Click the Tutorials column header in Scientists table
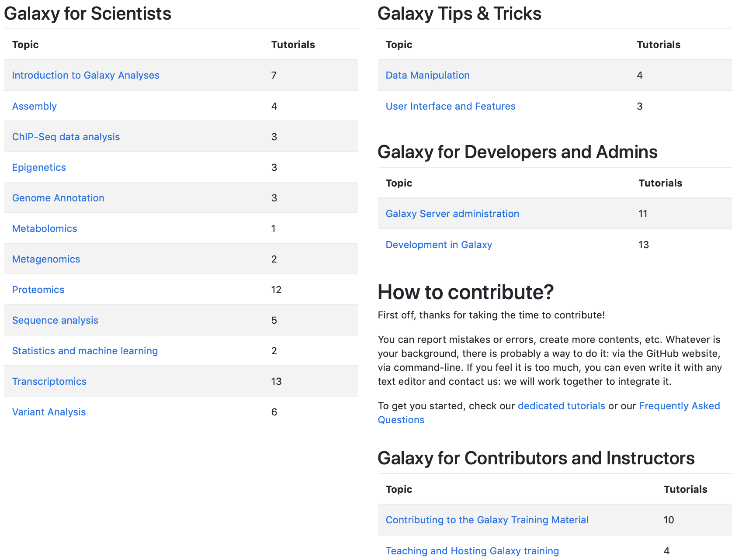 coord(293,45)
